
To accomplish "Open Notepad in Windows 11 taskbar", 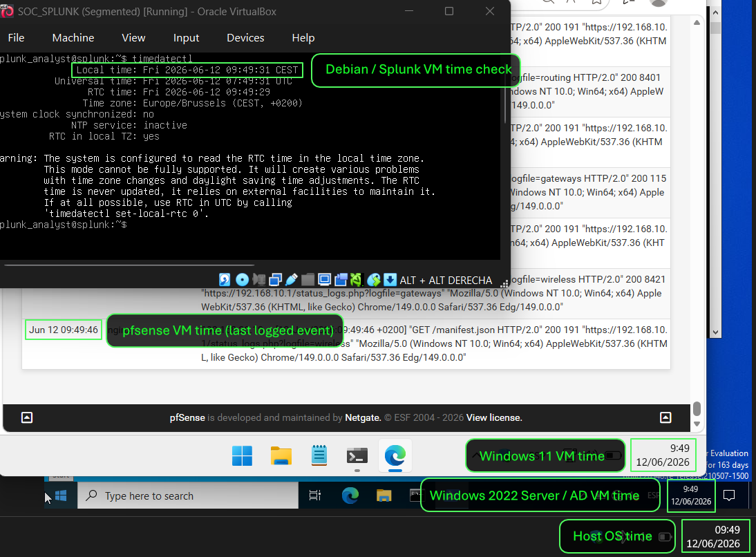I will 319,455.
